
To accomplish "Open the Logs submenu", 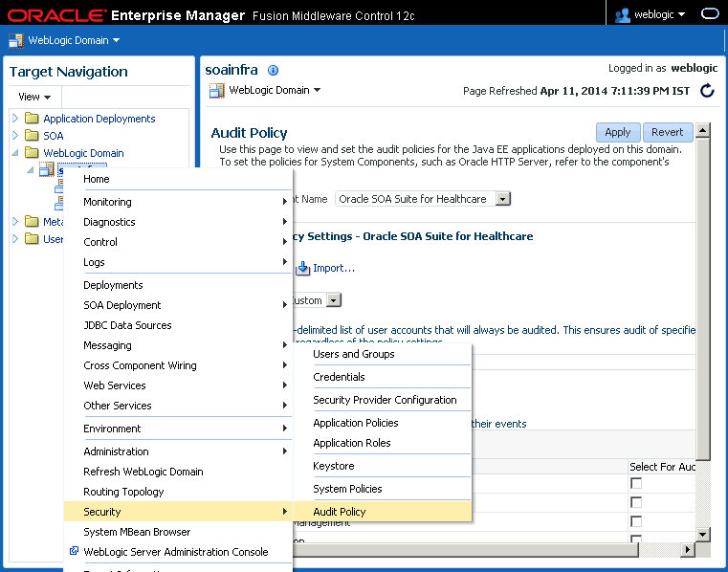I will [x=178, y=262].
